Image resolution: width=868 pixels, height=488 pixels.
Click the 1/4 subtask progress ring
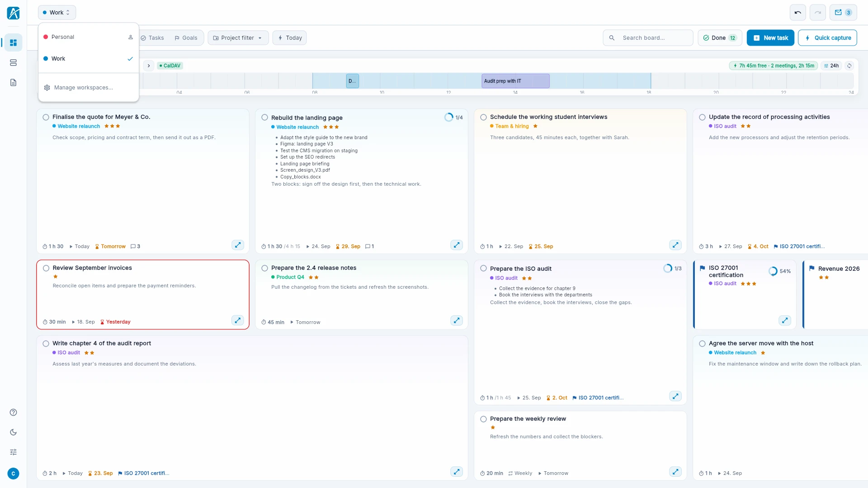coord(448,117)
